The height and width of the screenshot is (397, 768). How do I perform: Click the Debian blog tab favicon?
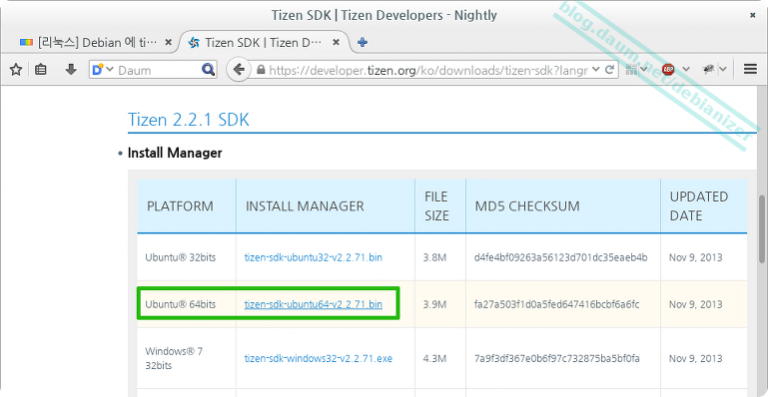(26, 43)
